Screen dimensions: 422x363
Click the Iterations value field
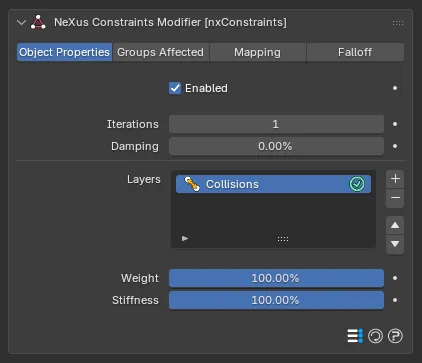[276, 124]
